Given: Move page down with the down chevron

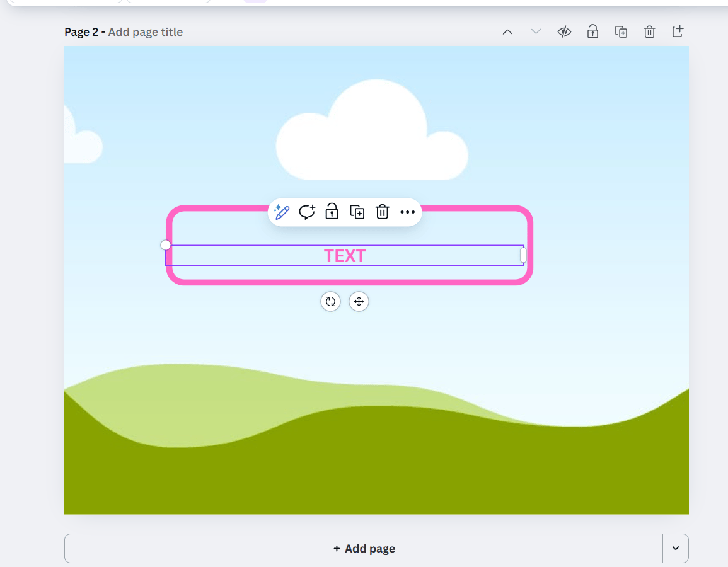Looking at the screenshot, I should click(536, 32).
